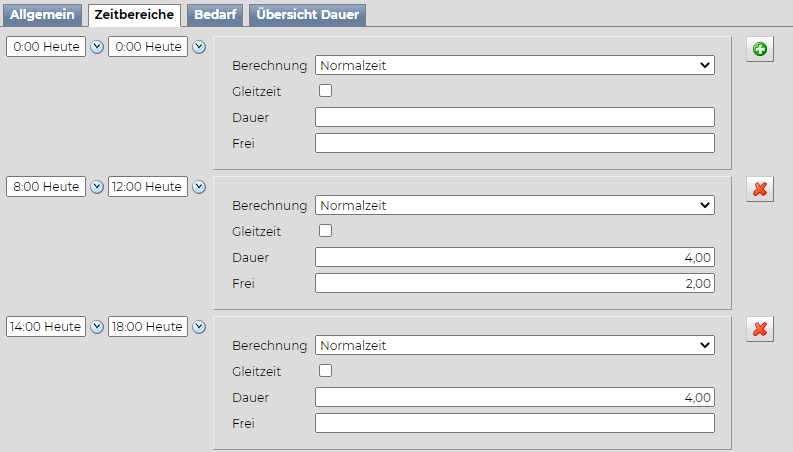Click arrow icon next to 8:00 Heute start time
Screen dimensions: 793x452
tap(97, 187)
